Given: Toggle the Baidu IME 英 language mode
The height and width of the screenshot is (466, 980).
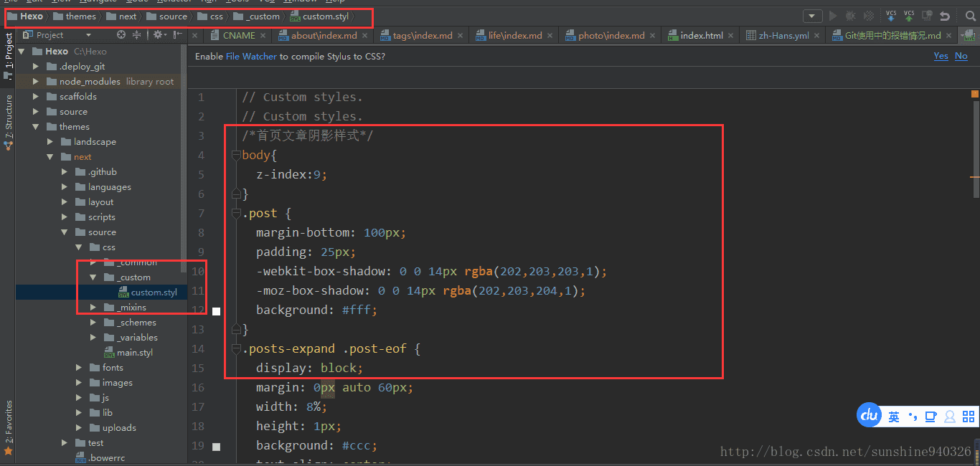Looking at the screenshot, I should point(894,417).
